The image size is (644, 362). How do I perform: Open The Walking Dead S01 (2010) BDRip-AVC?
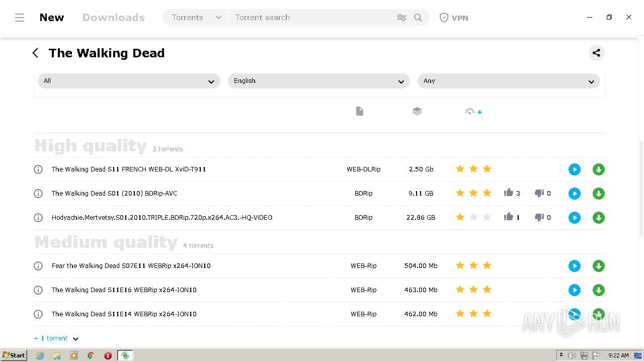point(115,194)
